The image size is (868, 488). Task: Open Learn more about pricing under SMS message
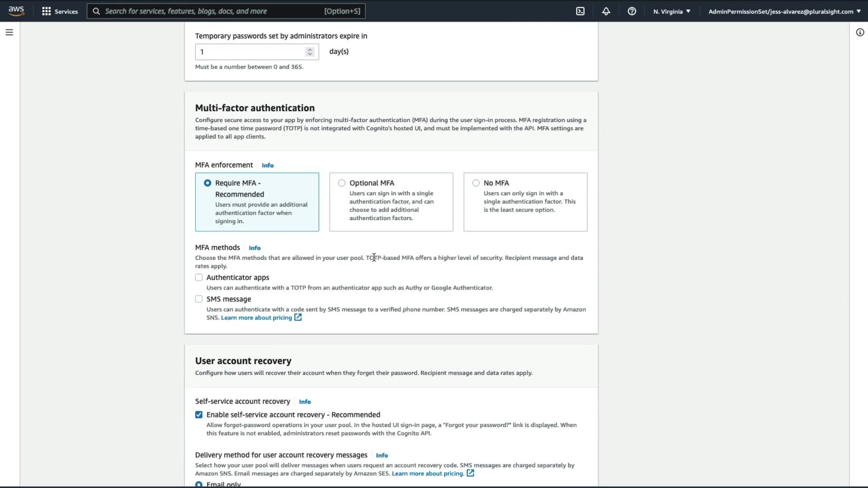click(x=256, y=318)
